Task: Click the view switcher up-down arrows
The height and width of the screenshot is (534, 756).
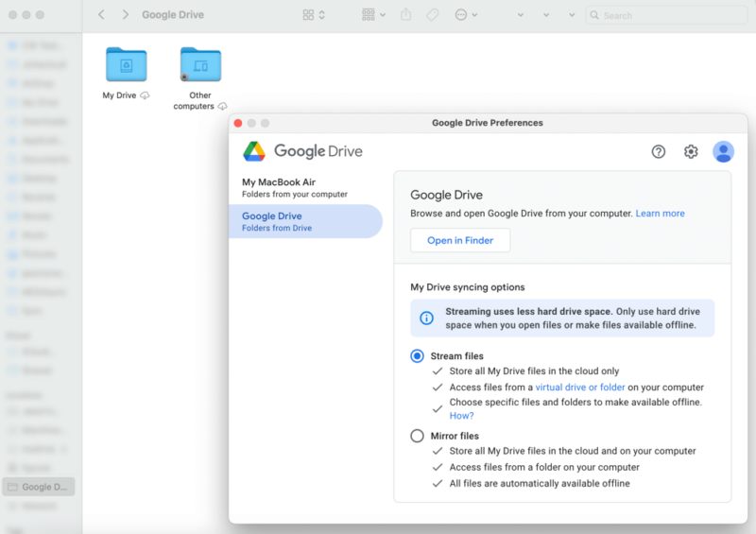Action: pos(321,15)
